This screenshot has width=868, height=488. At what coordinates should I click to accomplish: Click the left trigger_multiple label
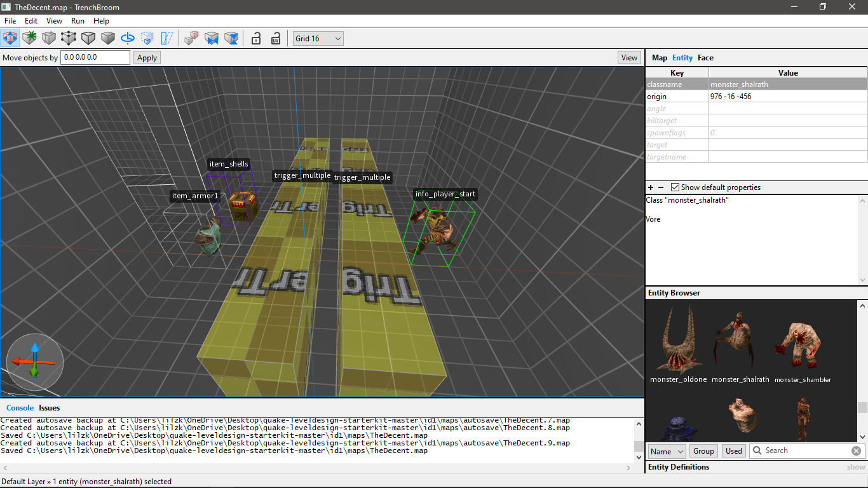pyautogui.click(x=302, y=175)
